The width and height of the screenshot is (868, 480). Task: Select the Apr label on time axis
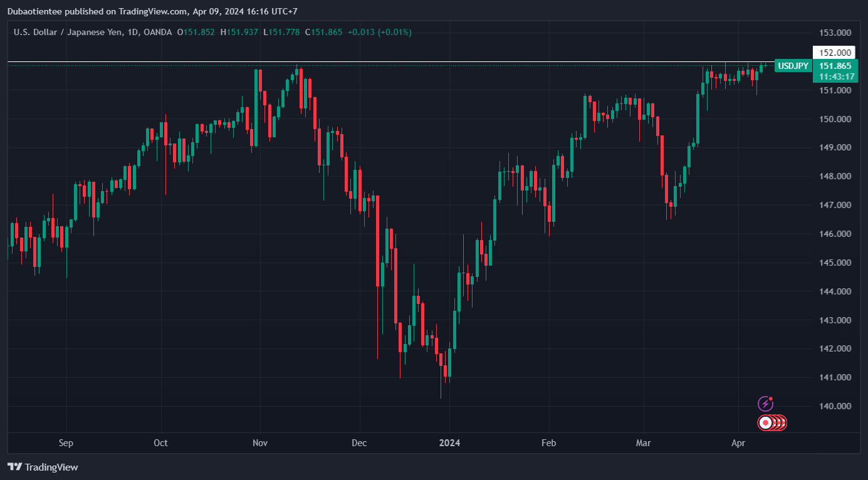click(x=739, y=443)
